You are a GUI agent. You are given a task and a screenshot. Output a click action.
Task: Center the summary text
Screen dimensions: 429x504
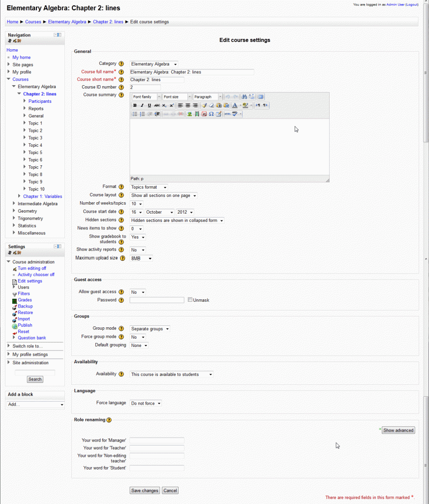coord(188,105)
